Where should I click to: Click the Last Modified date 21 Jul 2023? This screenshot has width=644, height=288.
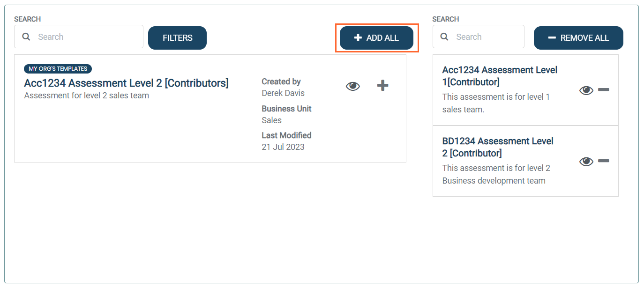283,147
